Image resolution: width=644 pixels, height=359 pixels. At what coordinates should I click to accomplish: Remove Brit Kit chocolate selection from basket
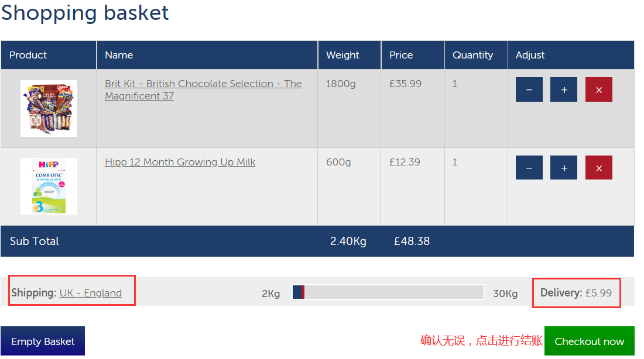point(598,90)
